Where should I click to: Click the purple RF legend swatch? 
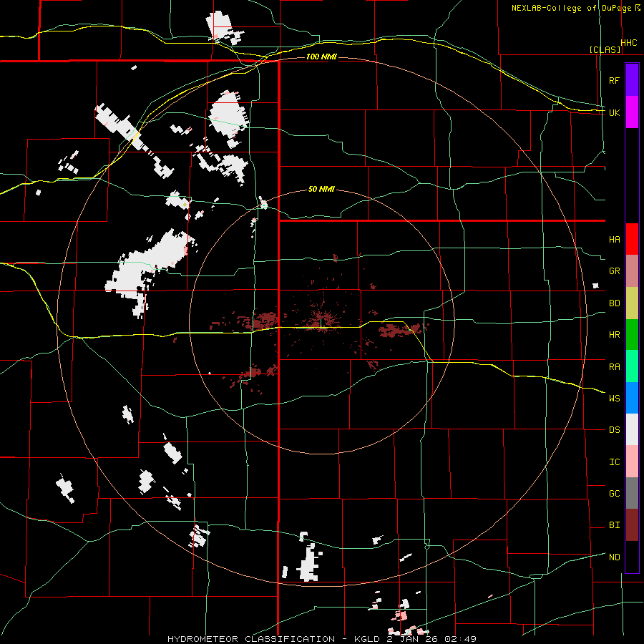point(632,80)
